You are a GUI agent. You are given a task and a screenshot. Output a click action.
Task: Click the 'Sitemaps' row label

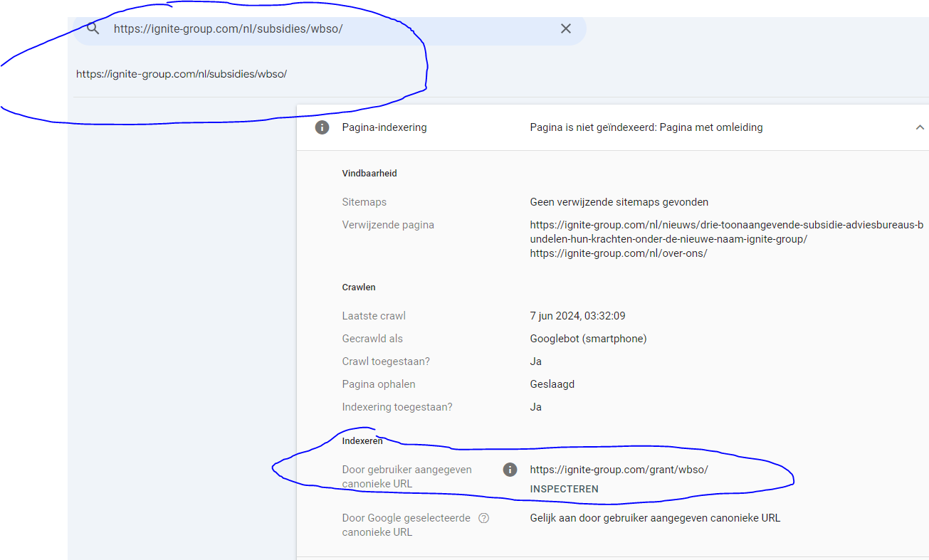[364, 202]
